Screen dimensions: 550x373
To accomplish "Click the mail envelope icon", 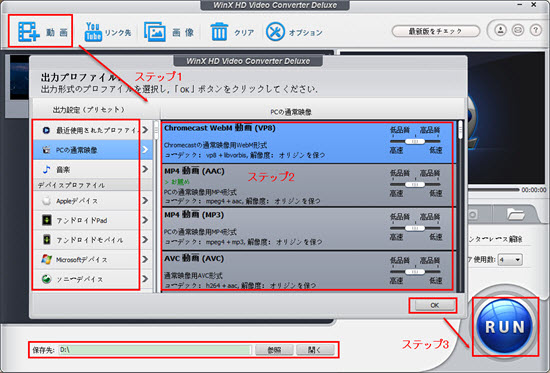I will pyautogui.click(x=518, y=31).
